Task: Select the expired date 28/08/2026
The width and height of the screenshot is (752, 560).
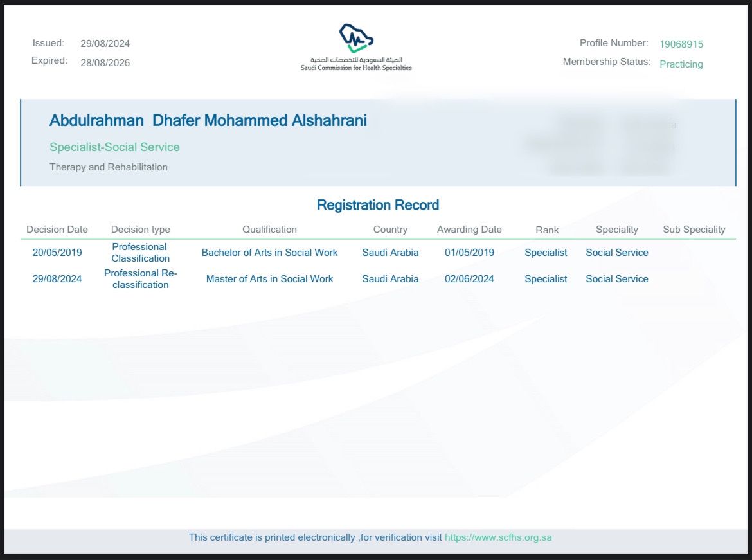Action: point(105,63)
